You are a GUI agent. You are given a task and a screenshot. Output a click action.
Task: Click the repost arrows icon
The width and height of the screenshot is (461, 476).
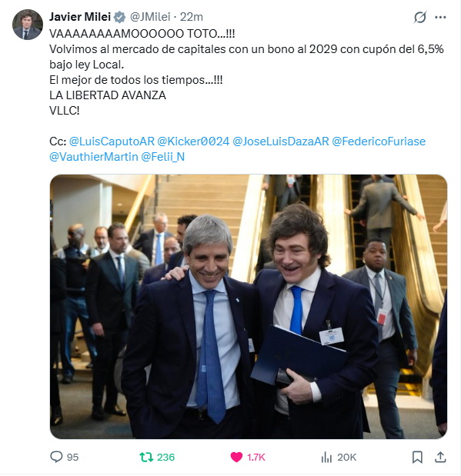pos(146,457)
